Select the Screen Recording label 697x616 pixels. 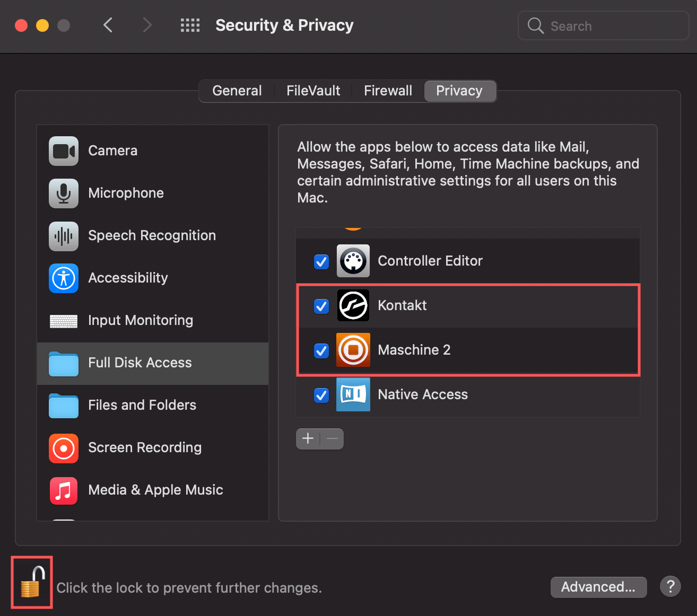click(x=145, y=448)
